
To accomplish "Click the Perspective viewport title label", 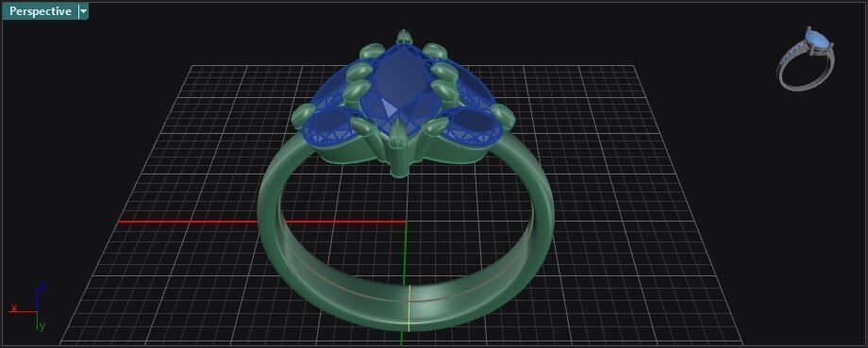I will tap(40, 11).
